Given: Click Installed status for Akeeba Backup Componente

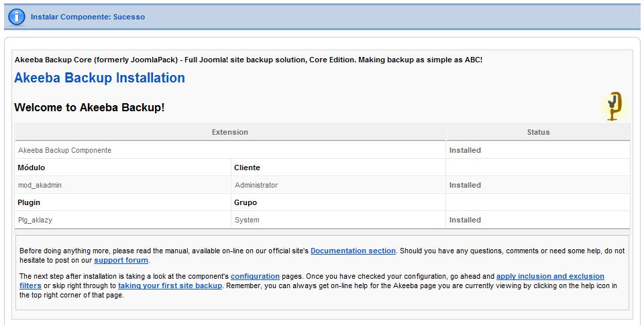Looking at the screenshot, I should click(465, 150).
